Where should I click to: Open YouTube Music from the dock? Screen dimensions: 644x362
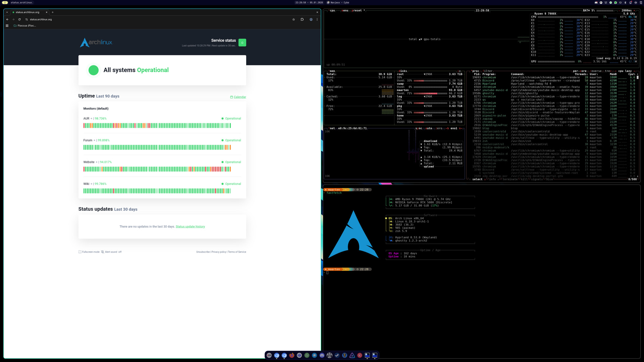tap(360, 355)
